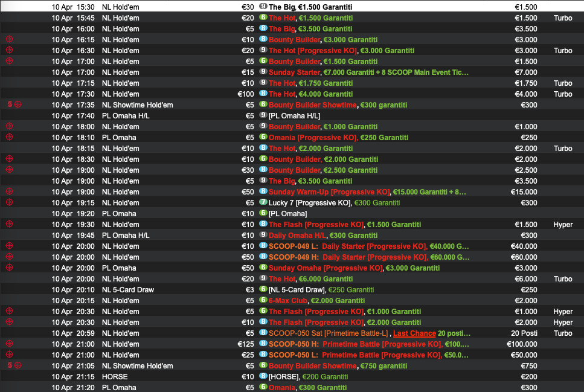Click the Turbo label on the 15:45 row
This screenshot has width=584, height=392.
pyautogui.click(x=563, y=18)
